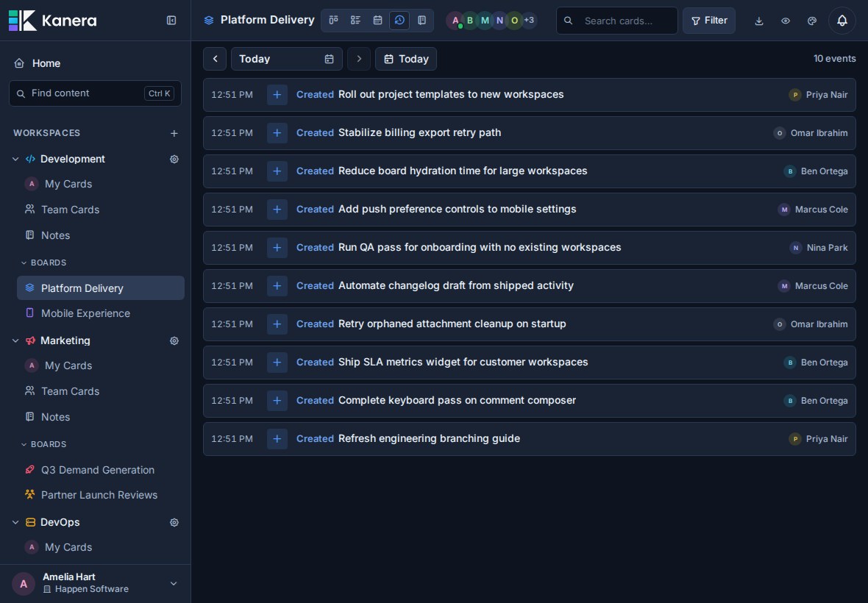868x603 pixels.
Task: Click the download export icon
Action: tap(759, 21)
